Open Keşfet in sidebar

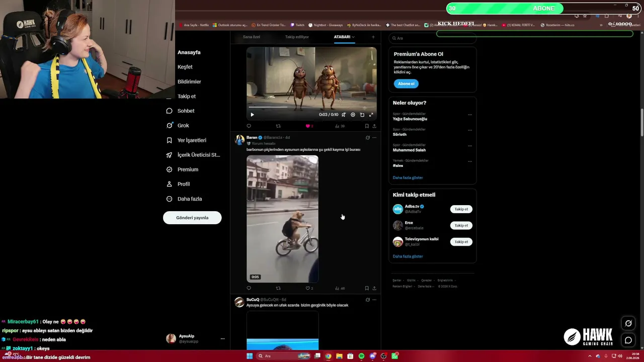click(x=185, y=67)
